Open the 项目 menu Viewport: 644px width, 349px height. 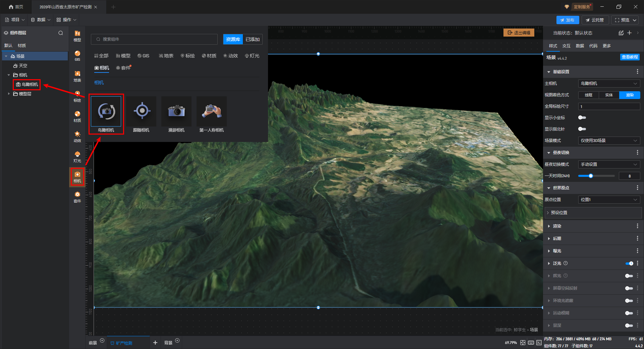[x=15, y=20]
